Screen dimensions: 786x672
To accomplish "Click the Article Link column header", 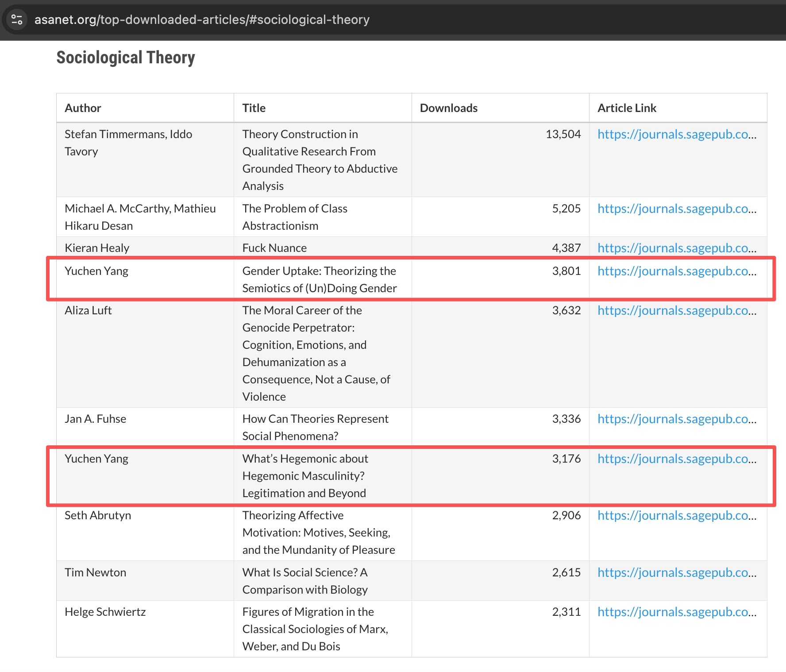I will click(x=627, y=108).
